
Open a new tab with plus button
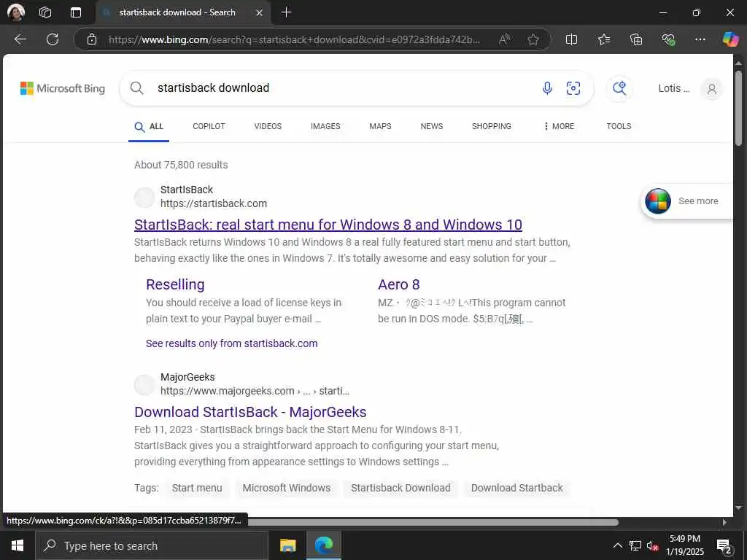pyautogui.click(x=286, y=12)
